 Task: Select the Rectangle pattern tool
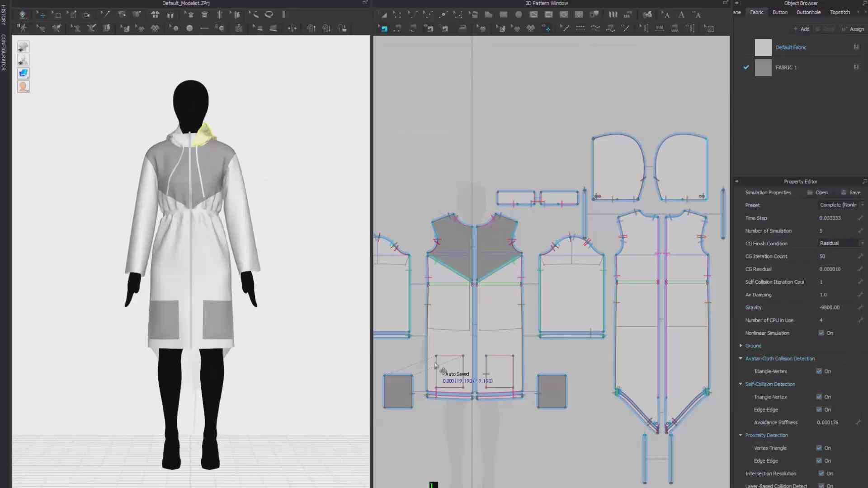click(x=503, y=14)
